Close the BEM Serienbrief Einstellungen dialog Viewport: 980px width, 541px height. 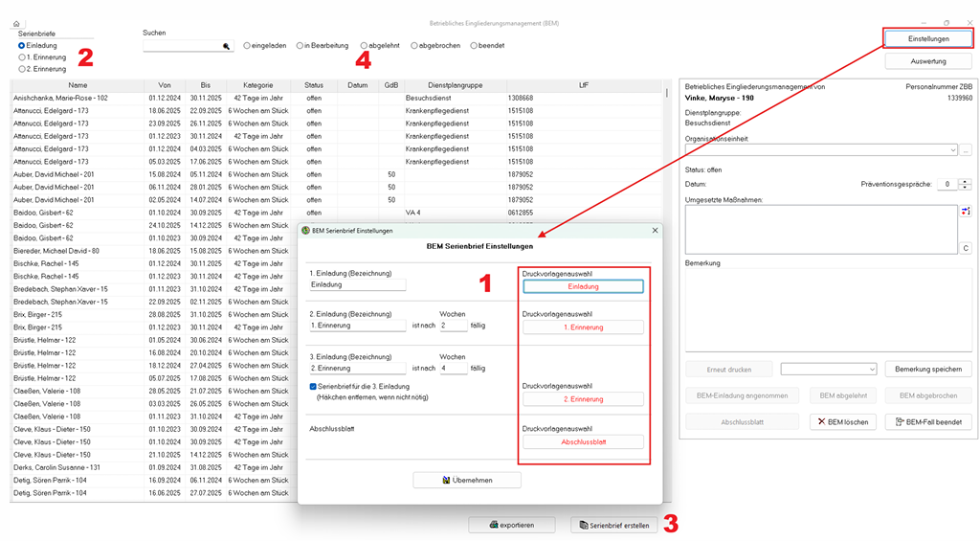coord(655,230)
